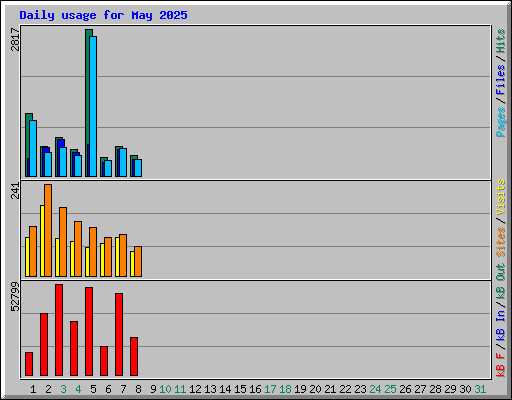512x400 pixels.
Task: Click day label 21 on x-axis
Action: tap(330, 389)
